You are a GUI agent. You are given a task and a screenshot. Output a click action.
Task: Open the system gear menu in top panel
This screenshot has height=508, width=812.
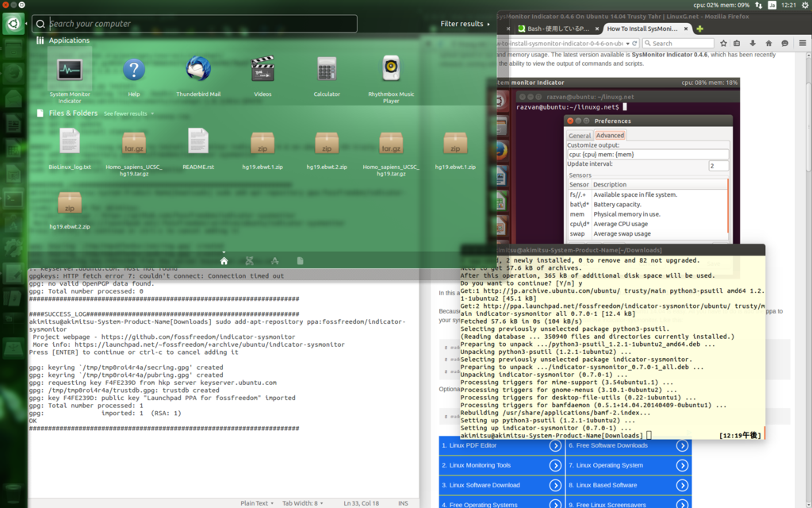pos(806,6)
